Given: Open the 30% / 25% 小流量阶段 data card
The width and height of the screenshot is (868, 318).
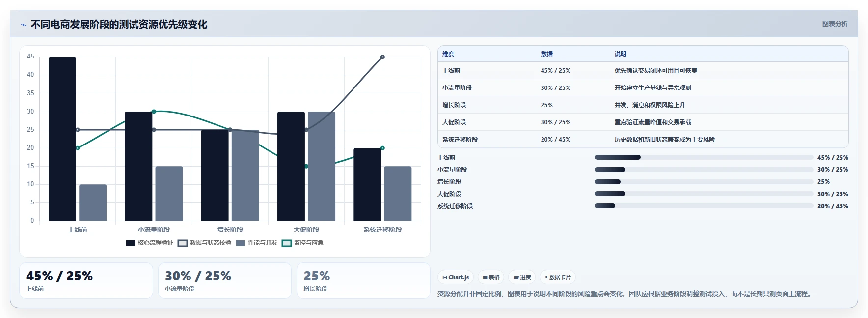Looking at the screenshot, I should [x=225, y=281].
